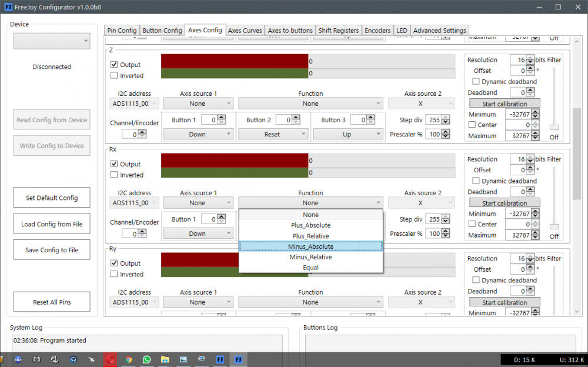Open the LED tab
Image resolution: width=588 pixels, height=367 pixels.
click(402, 31)
